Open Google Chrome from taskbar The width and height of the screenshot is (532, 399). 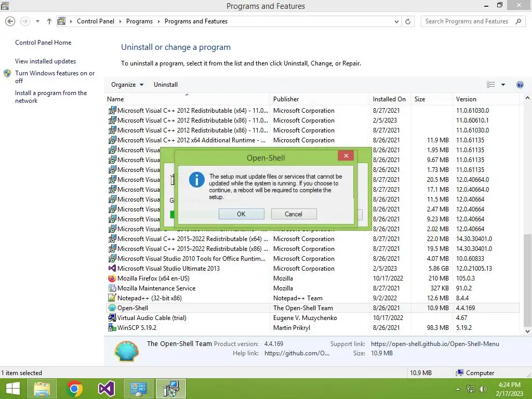click(74, 389)
